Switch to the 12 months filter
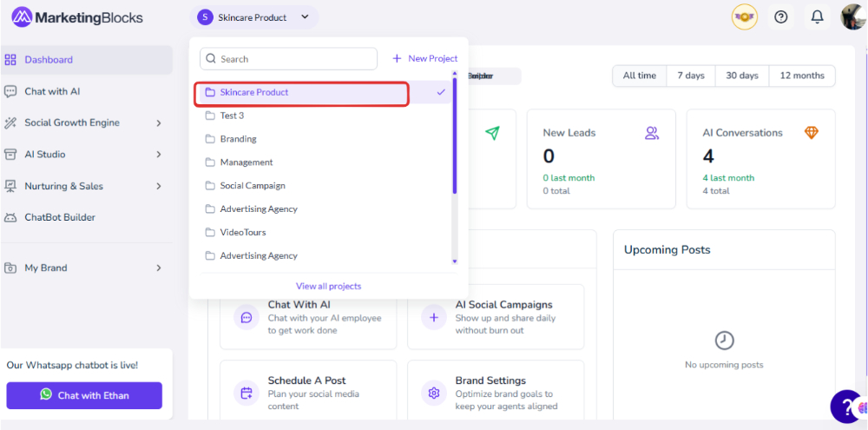 [x=802, y=76]
